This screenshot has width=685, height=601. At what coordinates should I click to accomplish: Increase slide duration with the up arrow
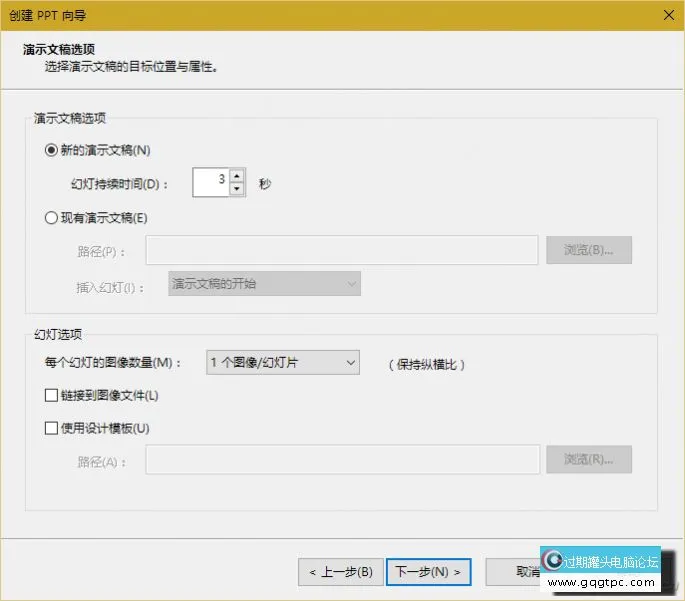click(237, 176)
